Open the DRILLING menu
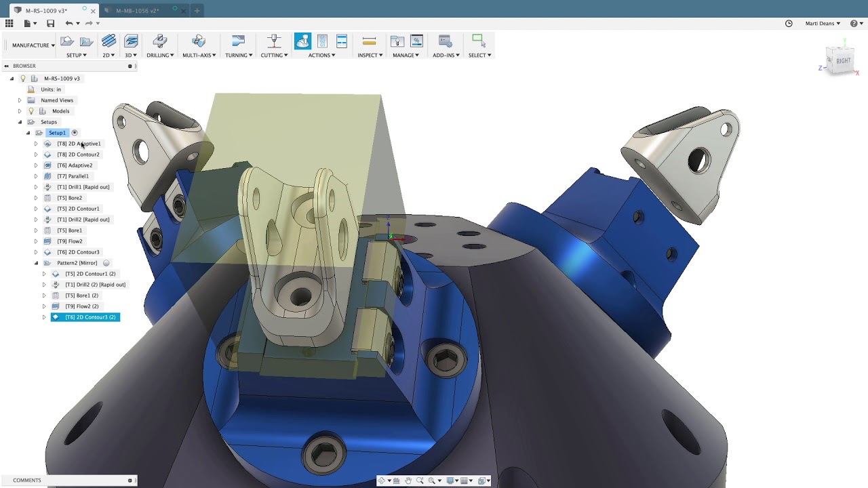The width and height of the screenshot is (868, 488). [x=160, y=55]
